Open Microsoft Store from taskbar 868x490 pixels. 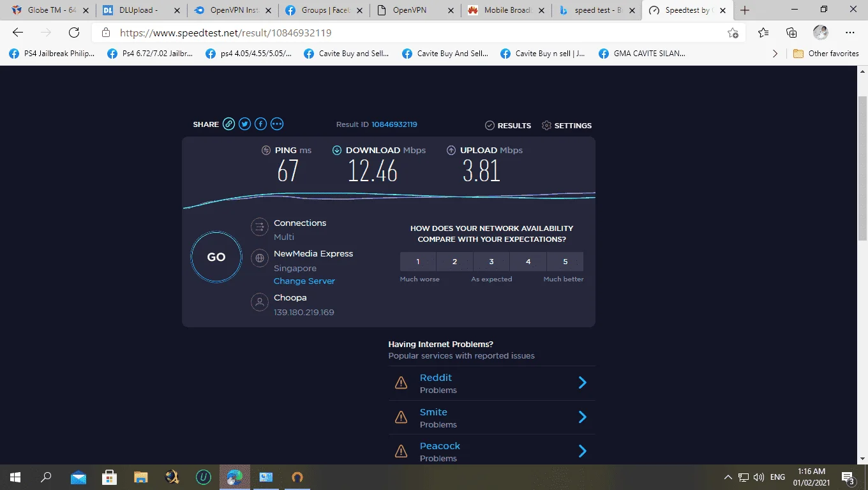(110, 477)
